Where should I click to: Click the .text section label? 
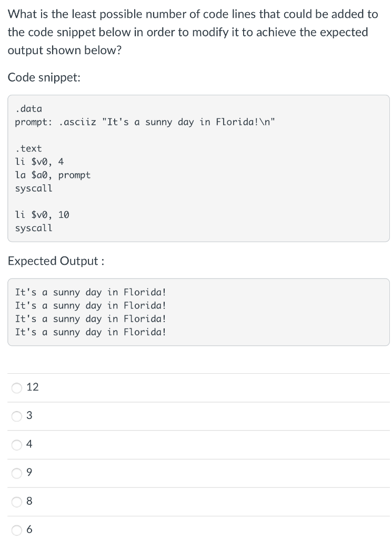coord(28,148)
